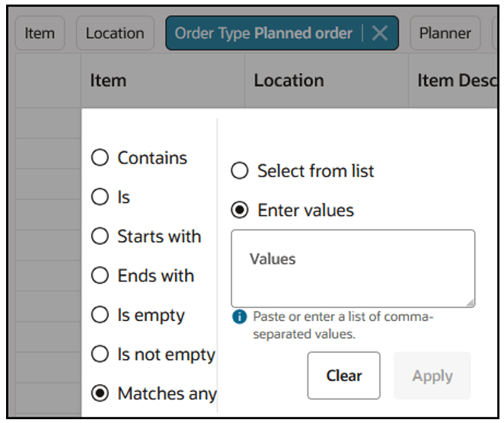Select the Is radio option
The image size is (504, 423).
100,198
